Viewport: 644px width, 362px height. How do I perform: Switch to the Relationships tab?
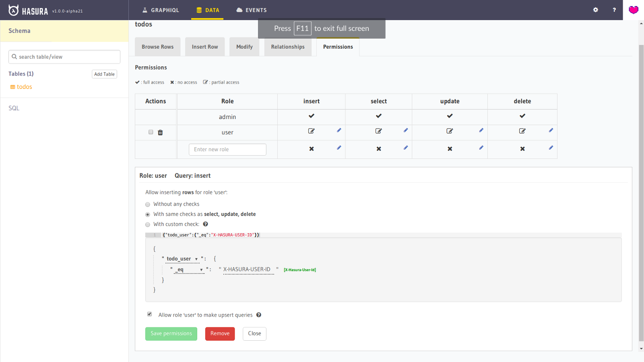point(288,47)
